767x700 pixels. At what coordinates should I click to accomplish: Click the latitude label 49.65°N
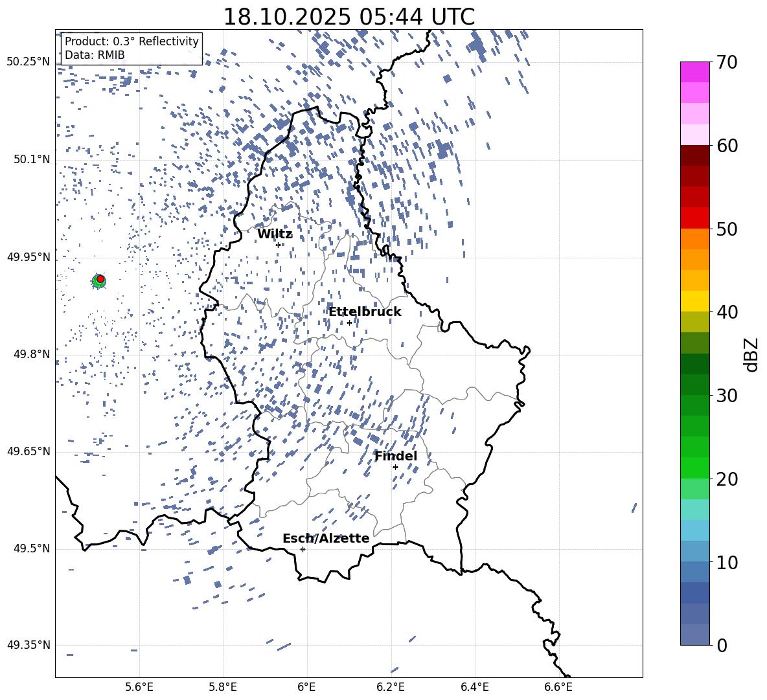[29, 451]
